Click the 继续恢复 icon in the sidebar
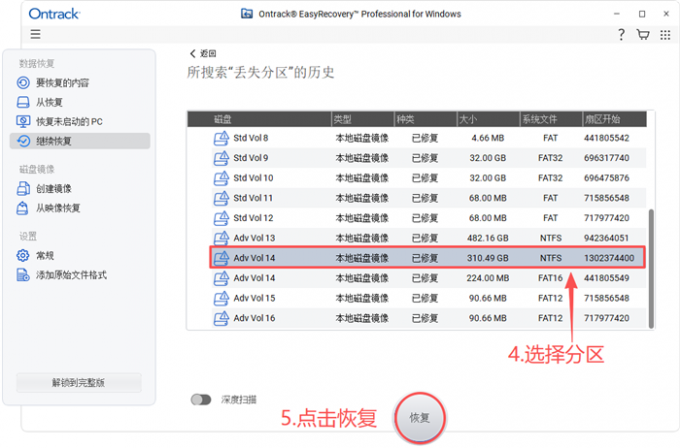680x448 pixels. pyautogui.click(x=23, y=141)
